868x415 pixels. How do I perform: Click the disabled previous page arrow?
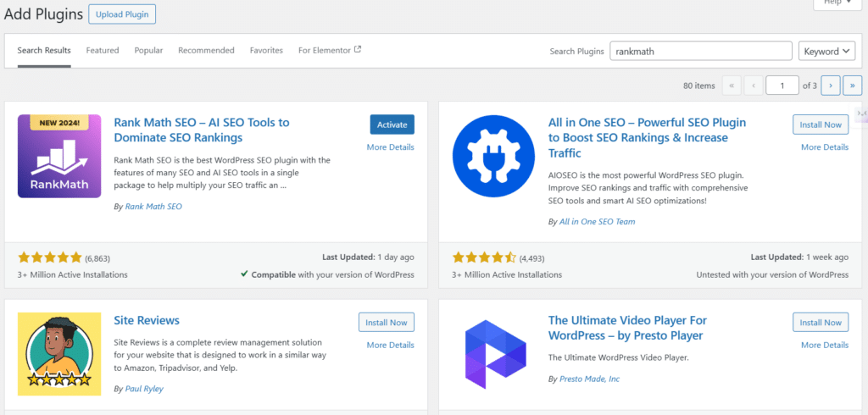tap(754, 86)
